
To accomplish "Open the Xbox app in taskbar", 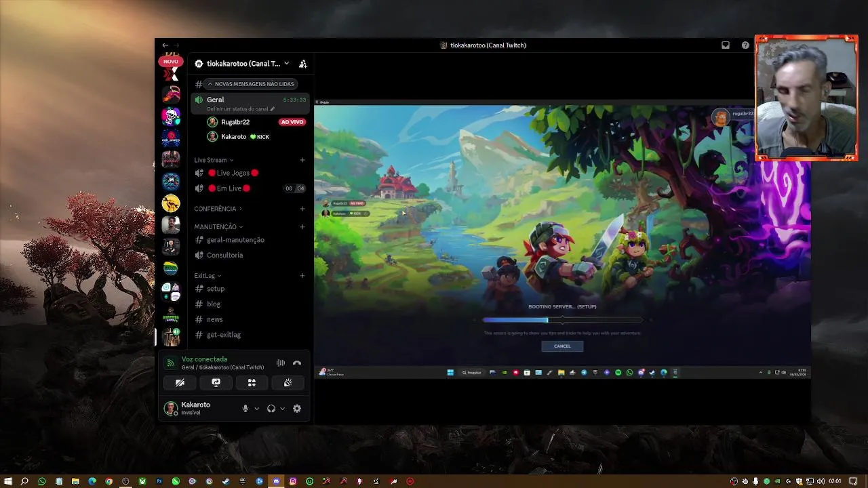I will click(142, 481).
